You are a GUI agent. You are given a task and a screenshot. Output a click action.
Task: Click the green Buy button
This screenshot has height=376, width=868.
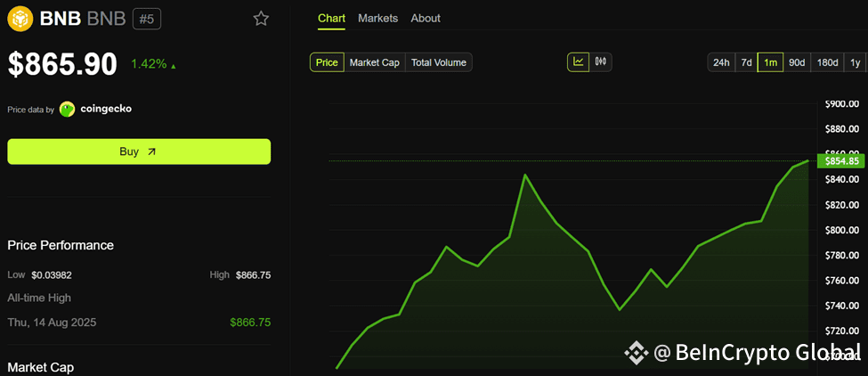coord(139,151)
